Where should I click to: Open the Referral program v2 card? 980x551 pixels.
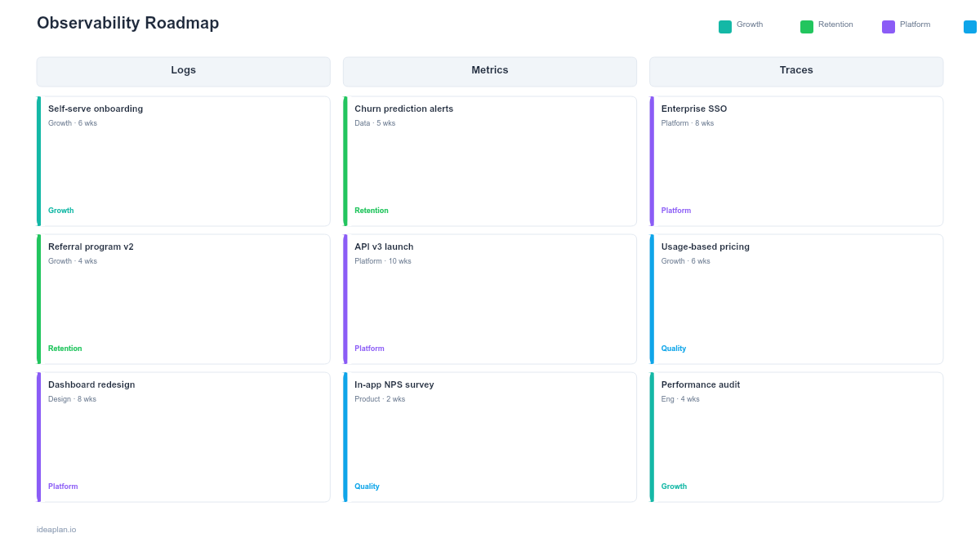coord(184,298)
